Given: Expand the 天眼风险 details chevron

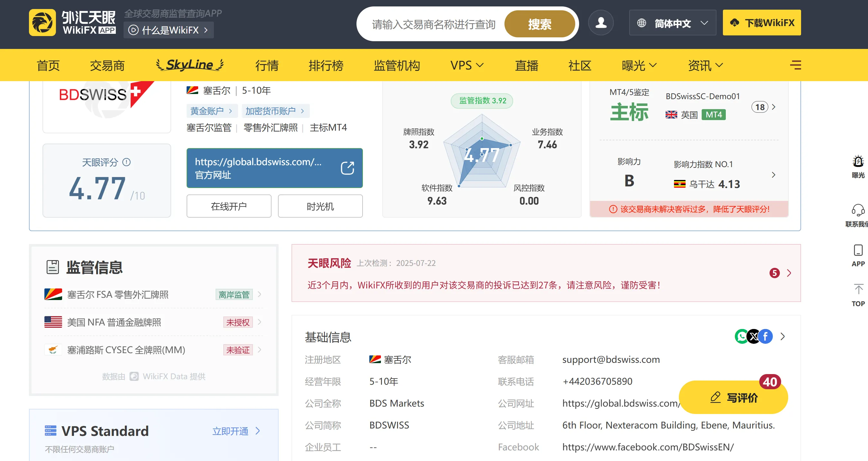Looking at the screenshot, I should (x=789, y=273).
